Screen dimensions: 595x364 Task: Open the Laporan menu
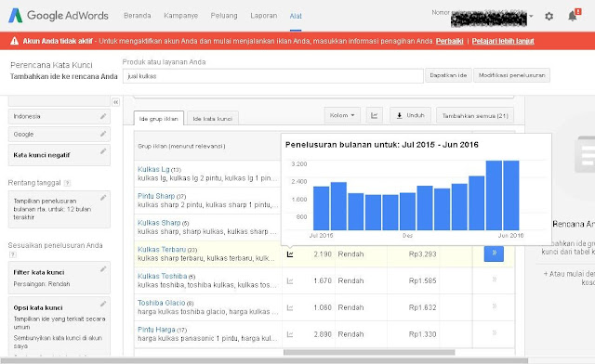tap(264, 16)
